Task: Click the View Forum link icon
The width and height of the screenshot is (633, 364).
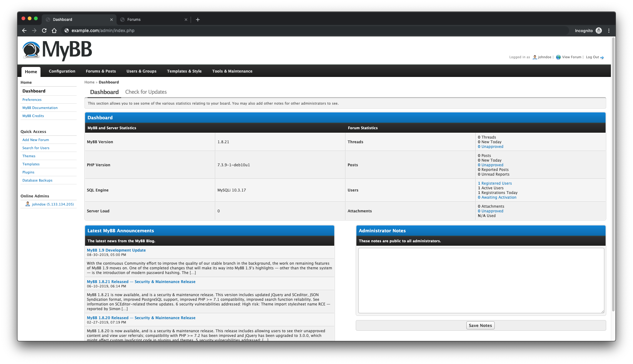Action: click(558, 57)
